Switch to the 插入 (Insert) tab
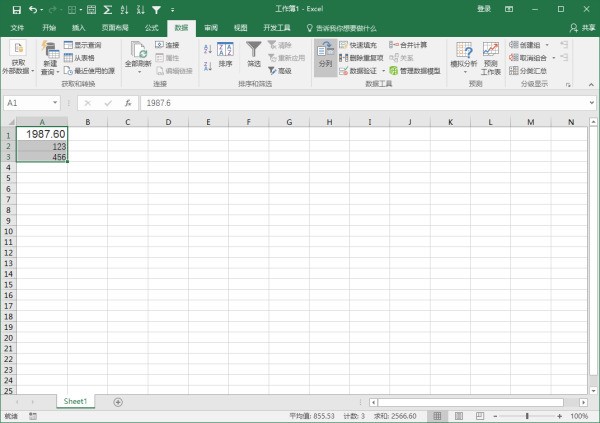 78,28
